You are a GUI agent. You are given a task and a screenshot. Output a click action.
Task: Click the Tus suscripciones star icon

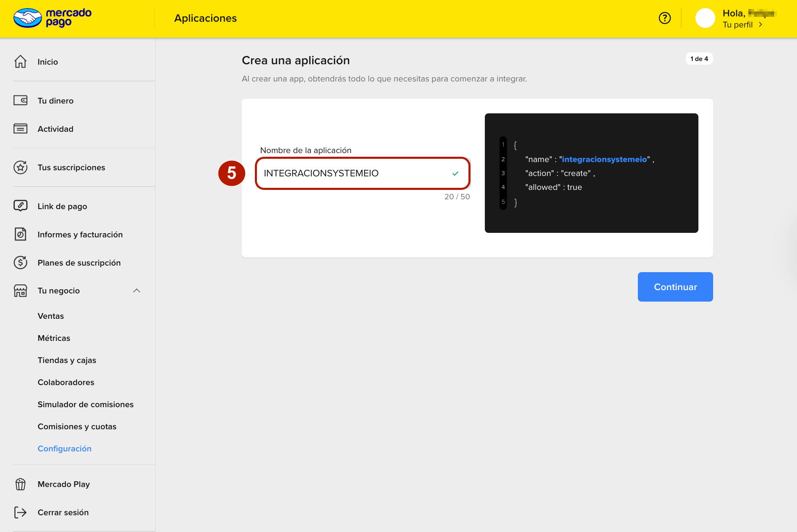pos(20,167)
